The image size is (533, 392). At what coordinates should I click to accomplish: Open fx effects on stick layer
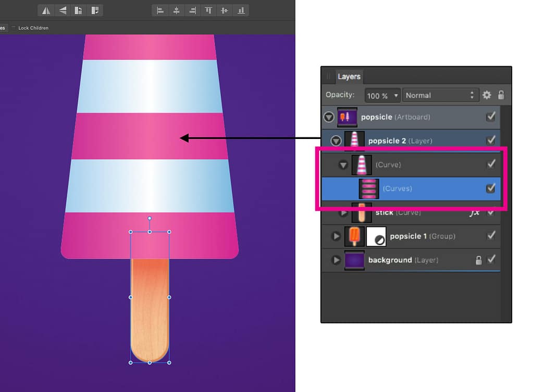click(474, 212)
